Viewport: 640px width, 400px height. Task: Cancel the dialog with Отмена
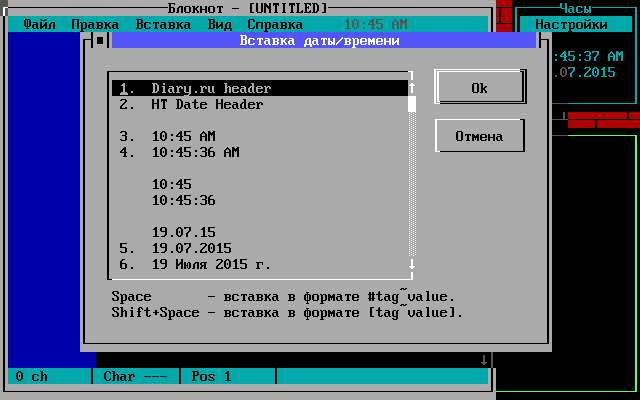[479, 136]
